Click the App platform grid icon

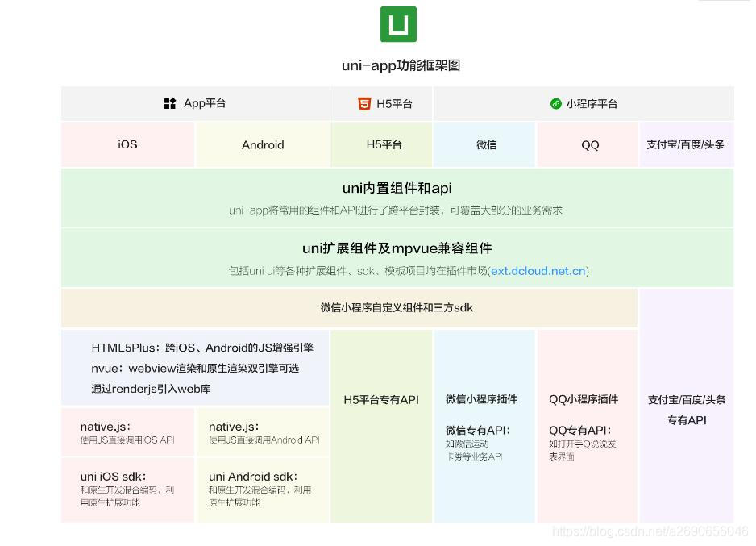click(170, 103)
